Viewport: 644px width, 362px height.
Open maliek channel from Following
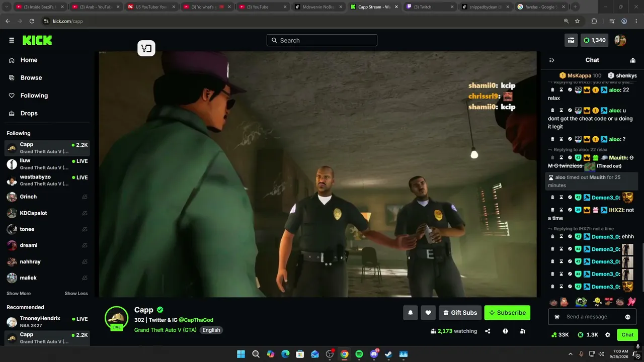47,278
